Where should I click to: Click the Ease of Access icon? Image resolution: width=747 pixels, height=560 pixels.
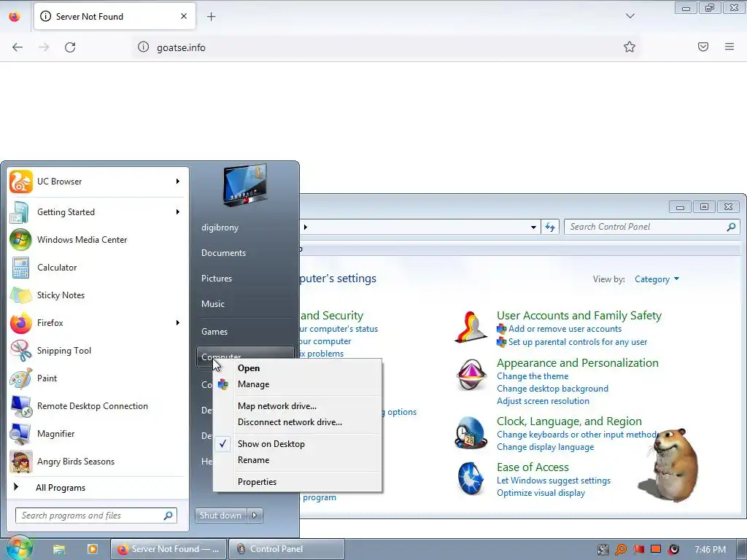(471, 478)
